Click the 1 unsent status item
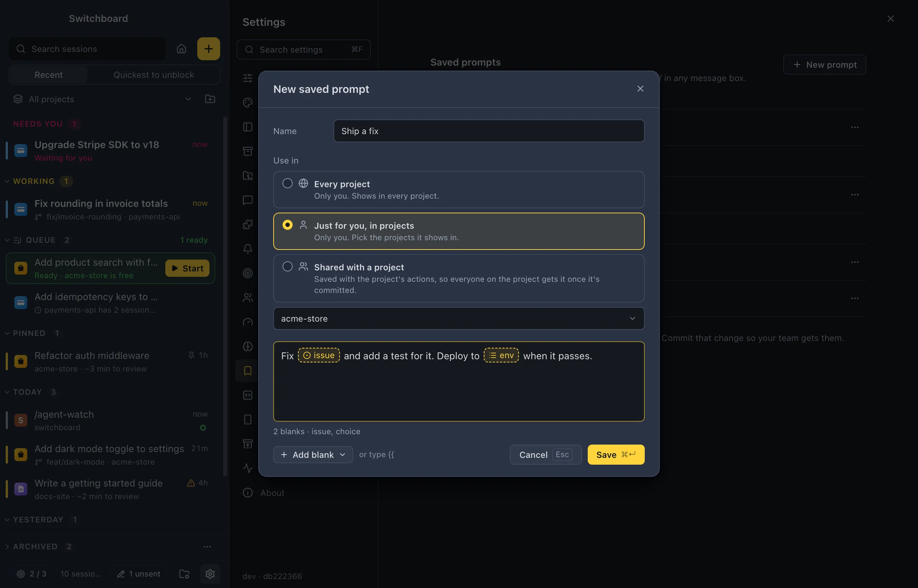The height and width of the screenshot is (588, 918). tap(139, 574)
